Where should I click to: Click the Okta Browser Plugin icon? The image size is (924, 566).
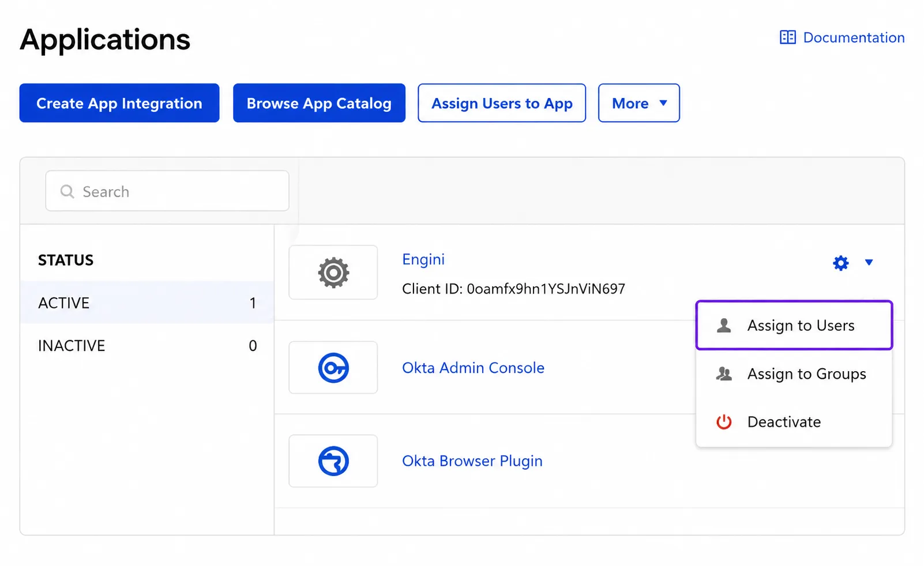[x=333, y=461]
